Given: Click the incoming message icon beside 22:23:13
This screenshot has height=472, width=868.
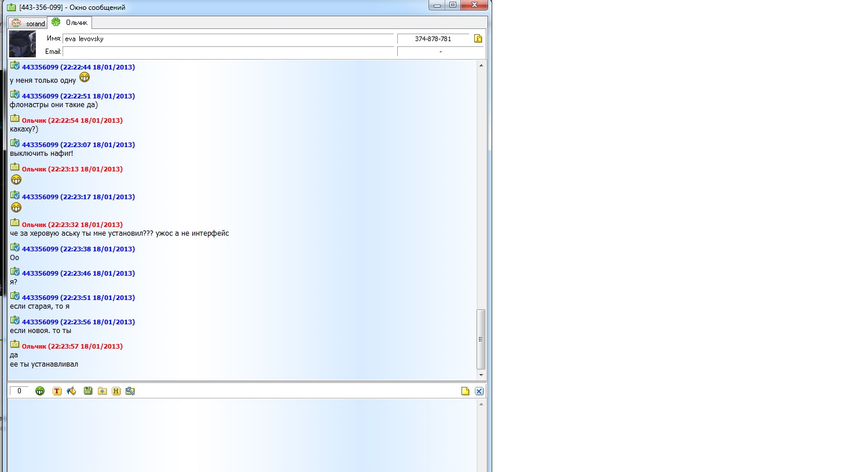Looking at the screenshot, I should (15, 167).
